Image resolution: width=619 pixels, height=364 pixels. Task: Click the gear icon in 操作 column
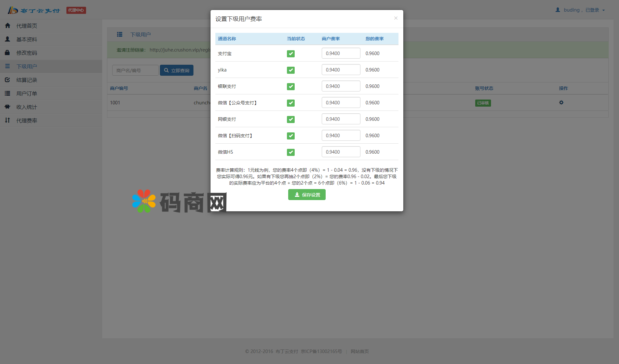(561, 102)
